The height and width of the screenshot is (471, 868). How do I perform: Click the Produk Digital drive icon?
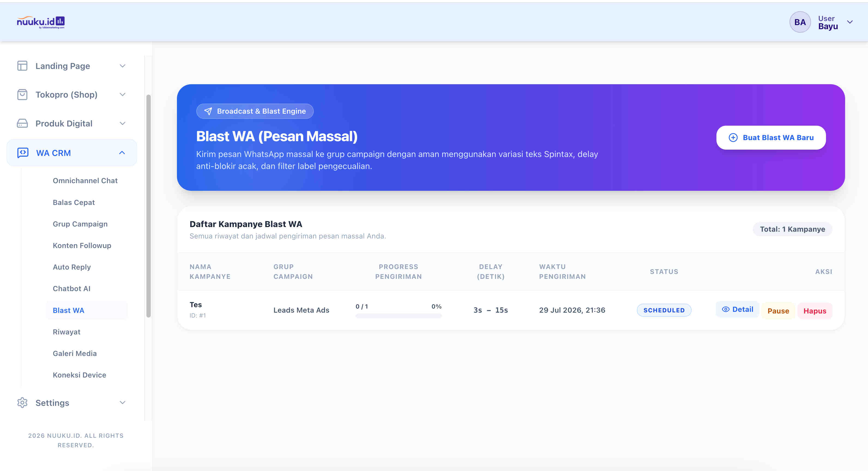click(x=22, y=123)
